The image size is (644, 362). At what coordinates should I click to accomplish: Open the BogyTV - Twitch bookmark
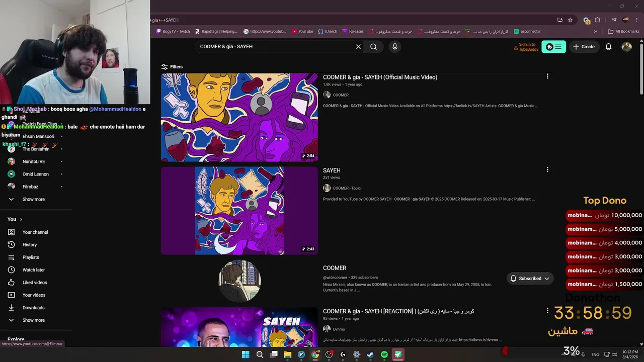173,32
